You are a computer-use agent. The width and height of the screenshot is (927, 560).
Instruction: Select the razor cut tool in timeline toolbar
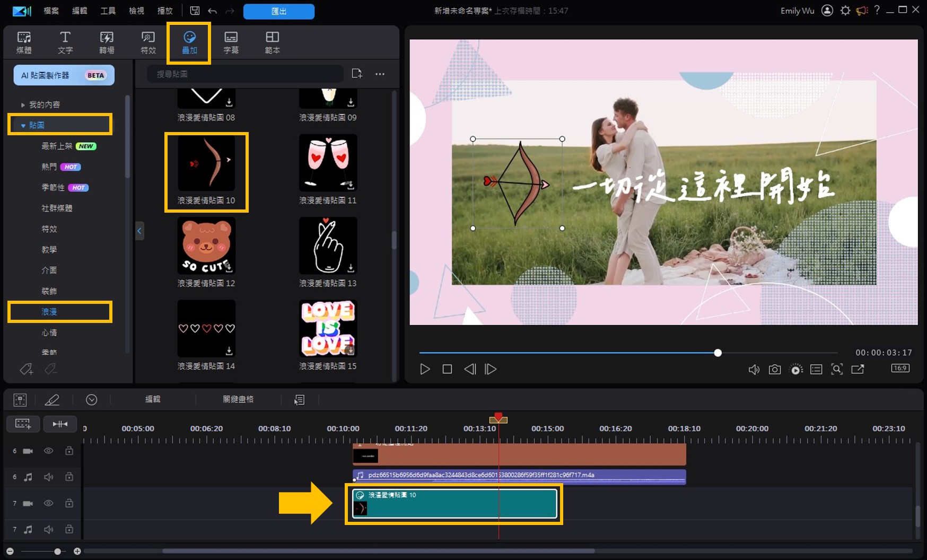click(53, 399)
